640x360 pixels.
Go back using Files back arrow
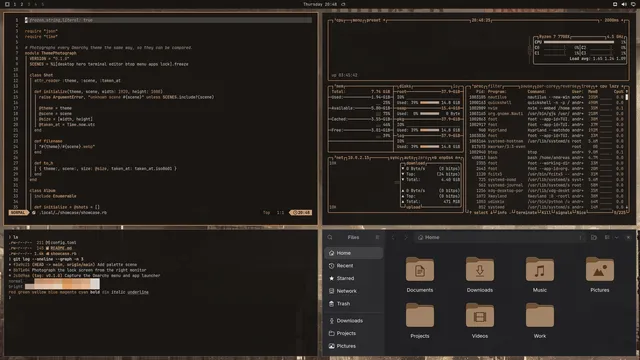tap(393, 237)
